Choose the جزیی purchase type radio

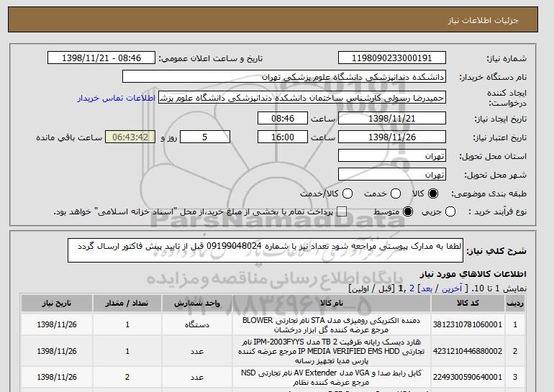pyautogui.click(x=450, y=211)
